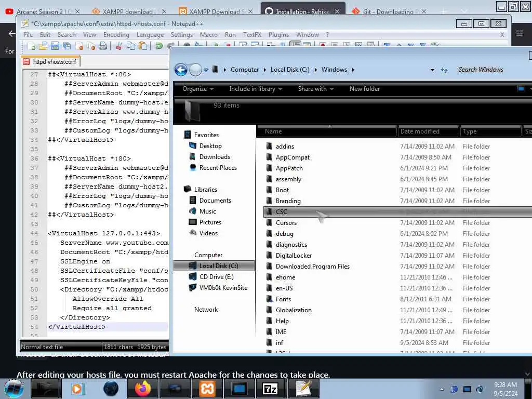Open recent pages dropdown beside Forward button
The image size is (532, 399).
pos(206,70)
